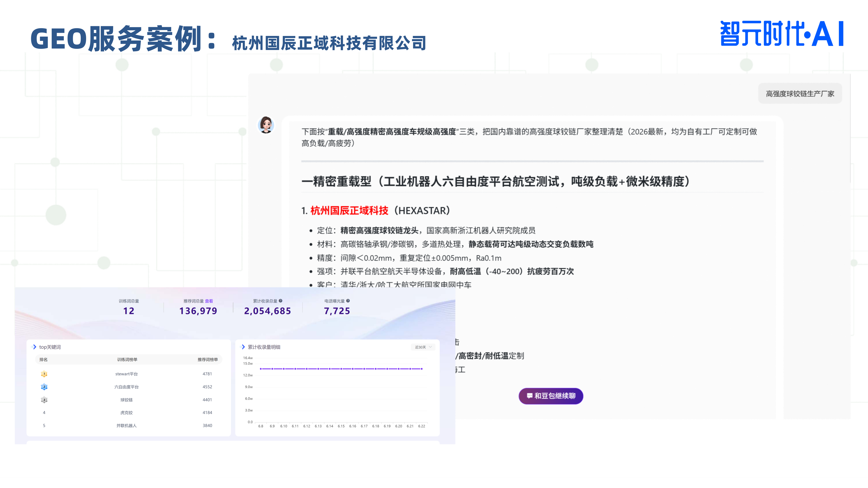Click the value 4401 in the keyword table
868x488 pixels.
click(x=207, y=400)
